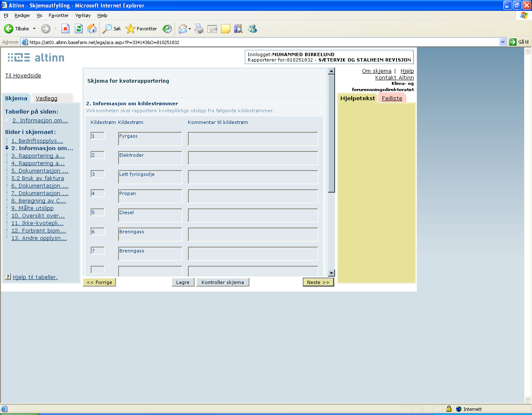Click the browser window scrollbar up arrow

click(528, 51)
